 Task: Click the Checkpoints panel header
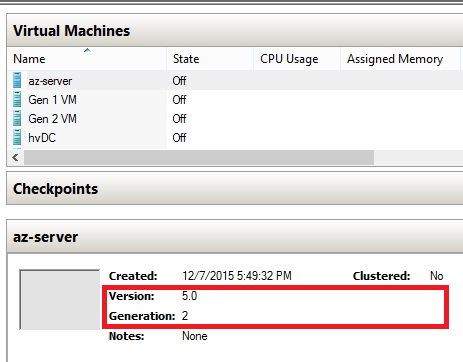coord(235,188)
